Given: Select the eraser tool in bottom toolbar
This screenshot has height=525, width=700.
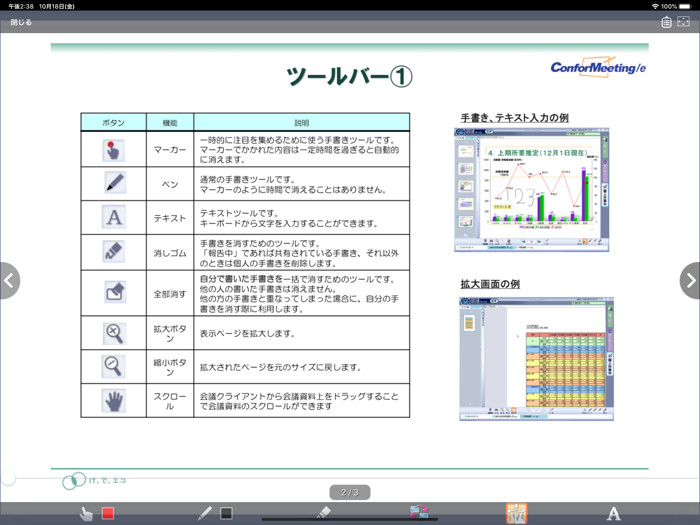Looking at the screenshot, I should click(323, 512).
